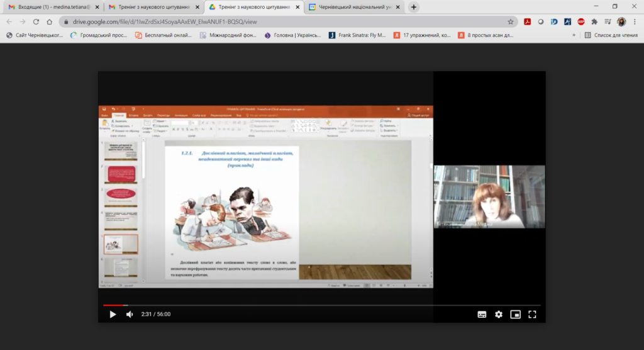
Task: Open the Chrome three-dot menu
Action: click(635, 22)
